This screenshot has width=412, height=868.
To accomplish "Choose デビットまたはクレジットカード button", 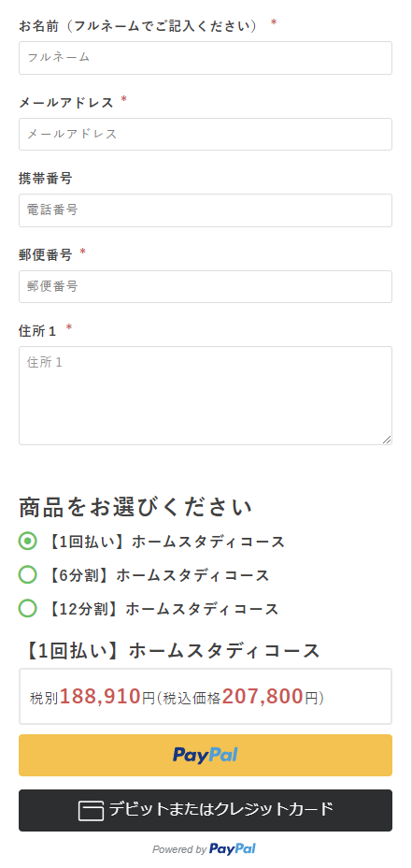I will click(x=206, y=810).
